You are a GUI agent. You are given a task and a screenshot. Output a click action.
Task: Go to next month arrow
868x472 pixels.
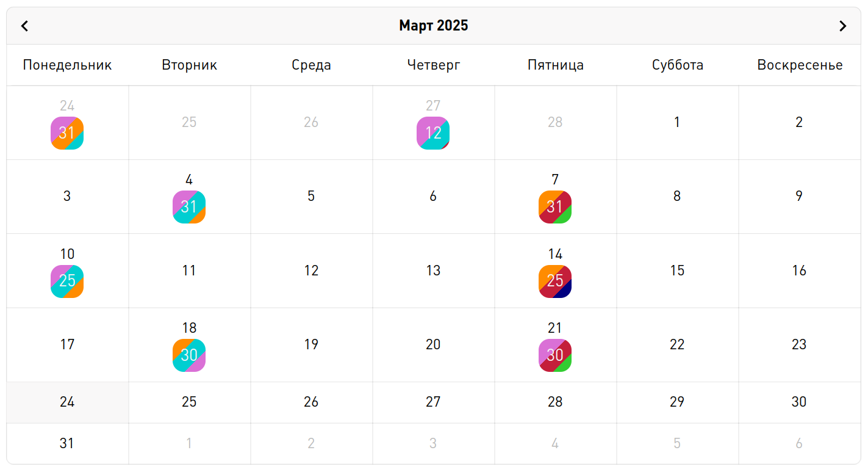point(842,26)
